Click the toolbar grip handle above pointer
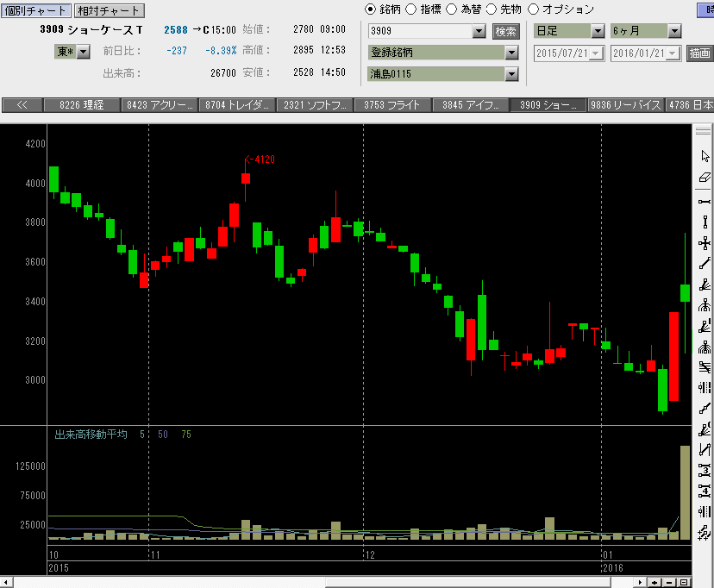 point(703,131)
